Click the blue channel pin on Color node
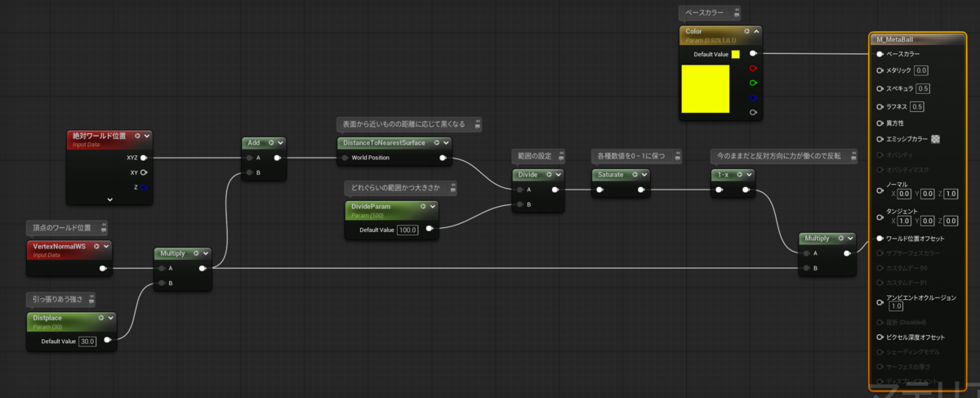Screen dimensions: 980x398 pyautogui.click(x=753, y=97)
